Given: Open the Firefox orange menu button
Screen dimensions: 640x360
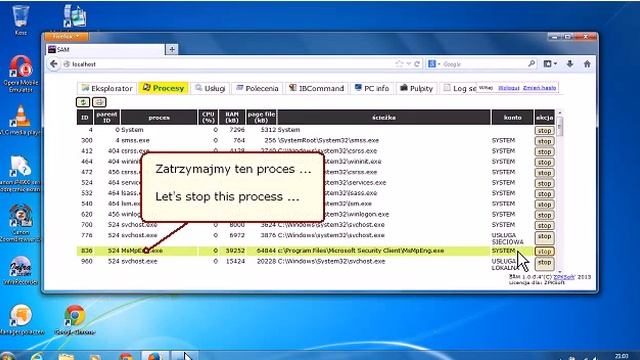Looking at the screenshot, I should [66, 37].
